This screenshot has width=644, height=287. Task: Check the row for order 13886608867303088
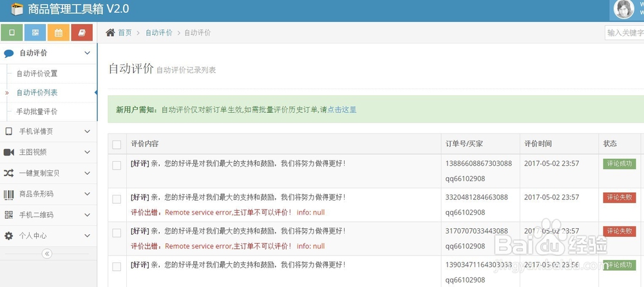click(117, 165)
